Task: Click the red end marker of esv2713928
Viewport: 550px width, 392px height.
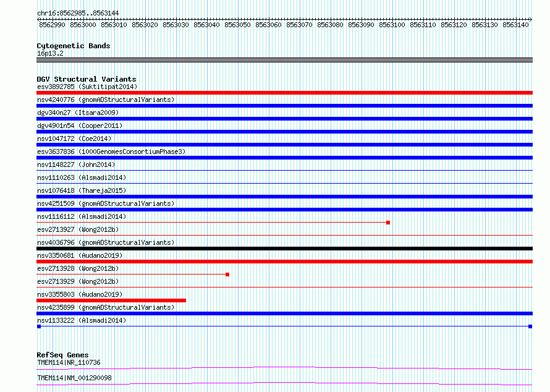Action: [x=227, y=275]
